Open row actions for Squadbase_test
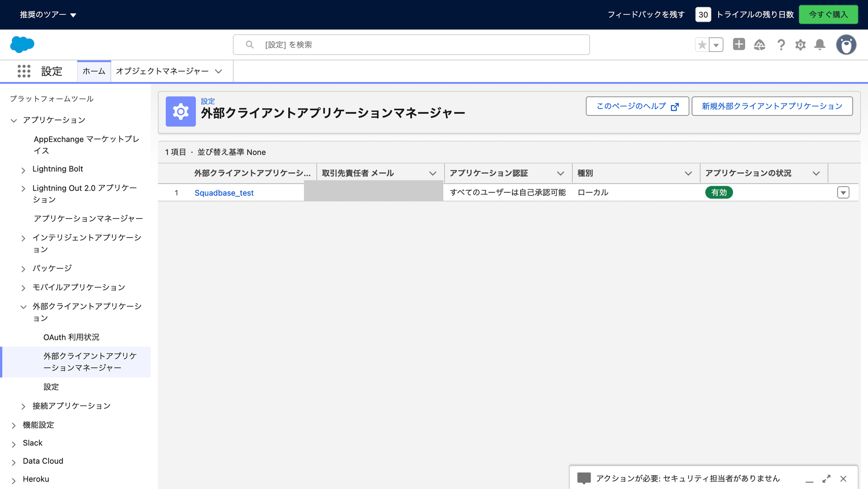This screenshot has width=868, height=489. coord(843,192)
